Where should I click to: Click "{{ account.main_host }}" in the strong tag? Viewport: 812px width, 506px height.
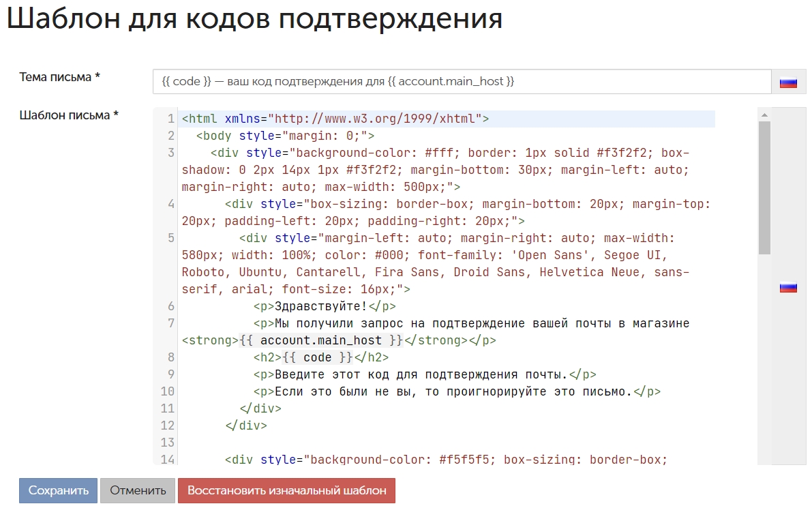pyautogui.click(x=321, y=340)
